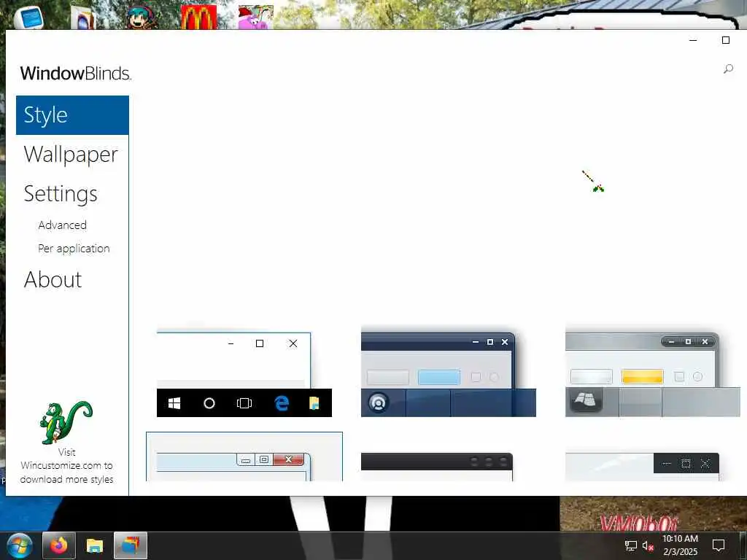Screen dimensions: 747x560
Task: Click the green gecko mascot image
Action: point(66,422)
